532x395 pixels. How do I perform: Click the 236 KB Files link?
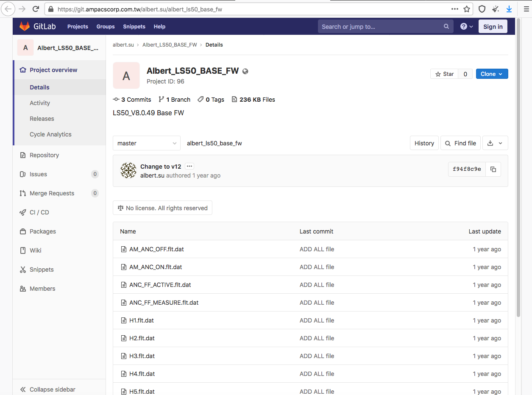(253, 100)
